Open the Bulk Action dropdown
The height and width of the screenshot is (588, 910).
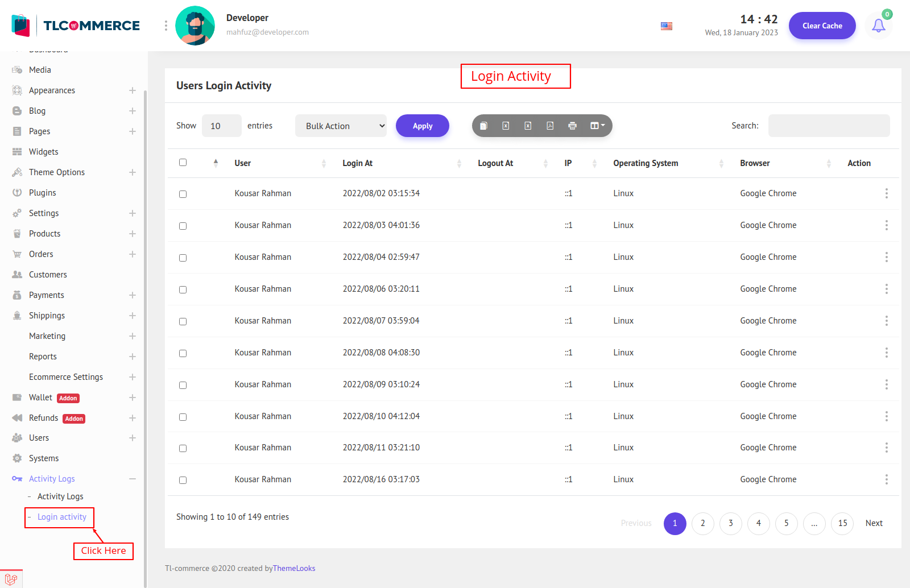point(341,126)
